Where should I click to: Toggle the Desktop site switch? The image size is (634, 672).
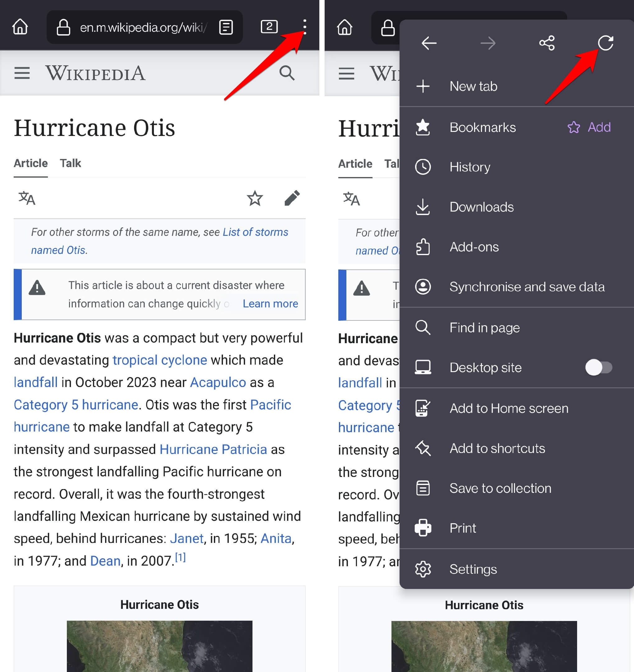tap(598, 367)
